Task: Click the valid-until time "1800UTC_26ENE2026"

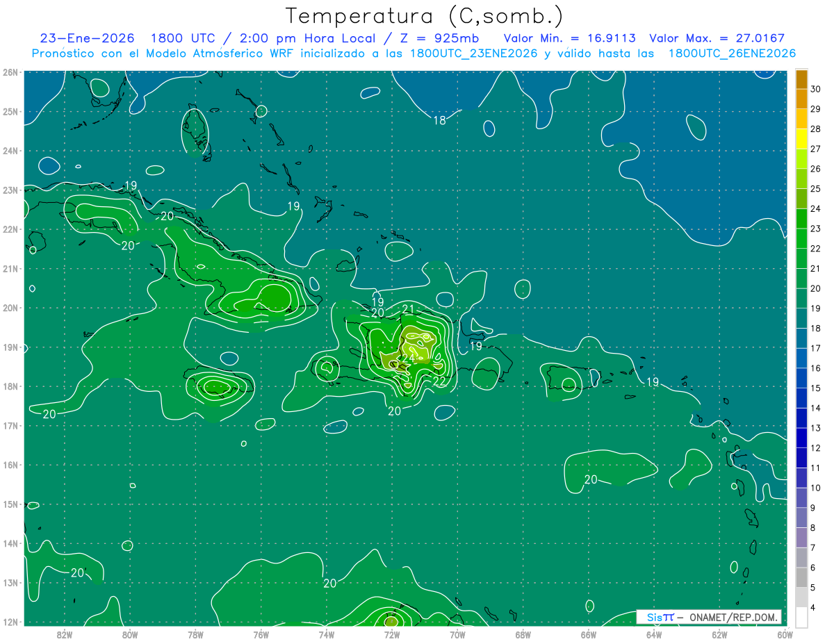Action: (732, 53)
